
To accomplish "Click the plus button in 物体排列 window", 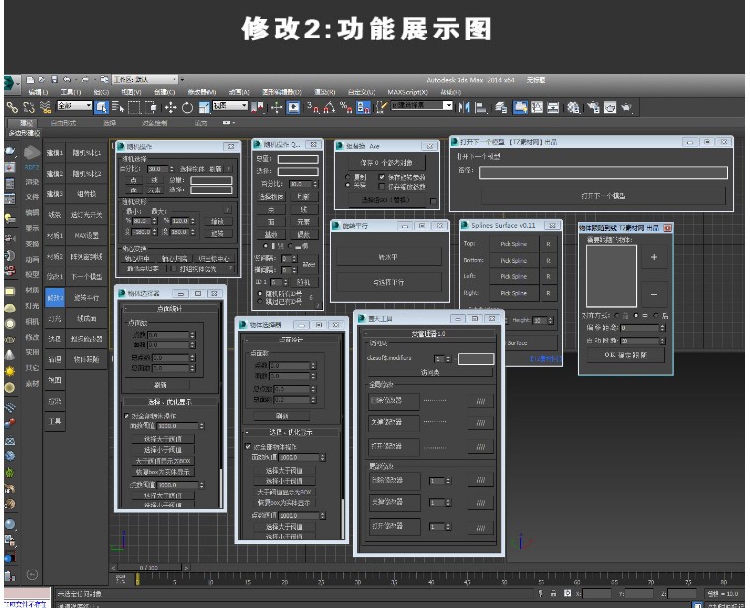I will click(x=654, y=257).
